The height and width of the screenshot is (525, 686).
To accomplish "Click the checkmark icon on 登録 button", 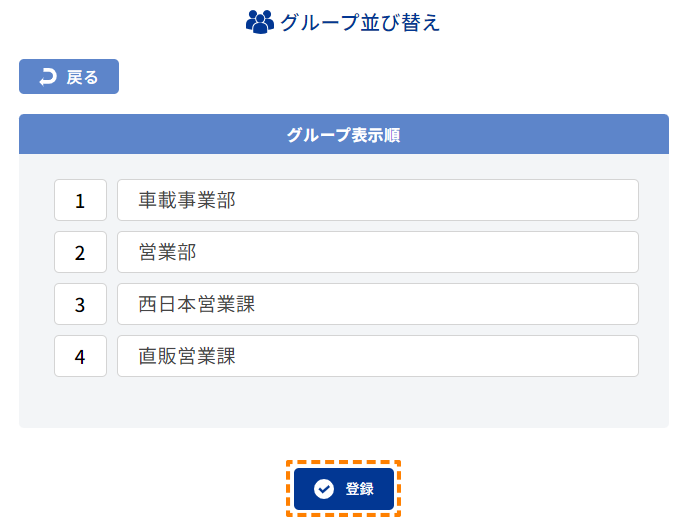I will [324, 489].
